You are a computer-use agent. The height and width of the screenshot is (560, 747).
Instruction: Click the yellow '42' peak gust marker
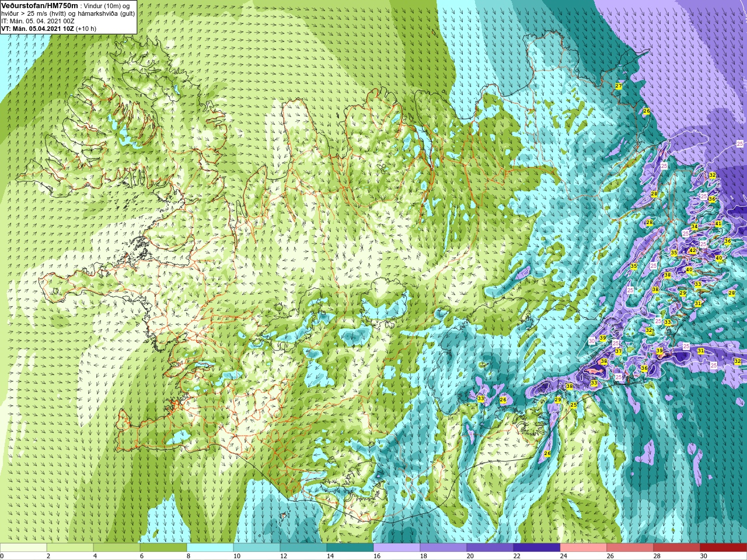(x=693, y=251)
